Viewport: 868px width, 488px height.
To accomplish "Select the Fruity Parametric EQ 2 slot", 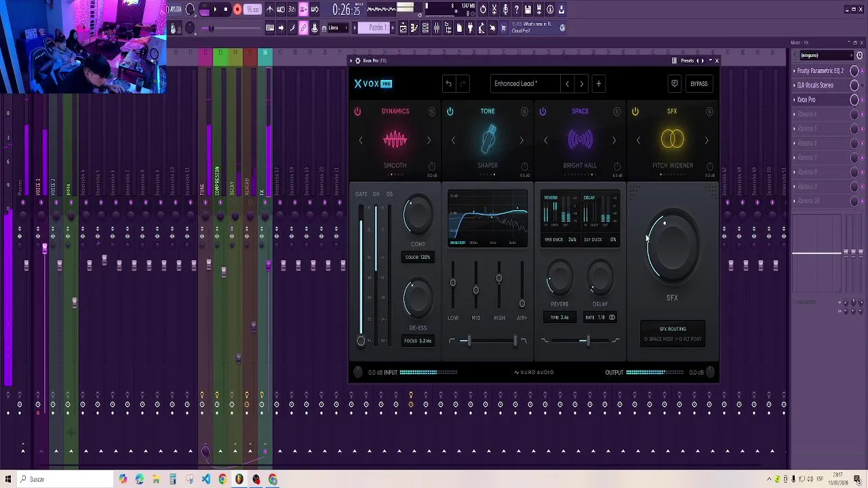I will click(x=821, y=70).
